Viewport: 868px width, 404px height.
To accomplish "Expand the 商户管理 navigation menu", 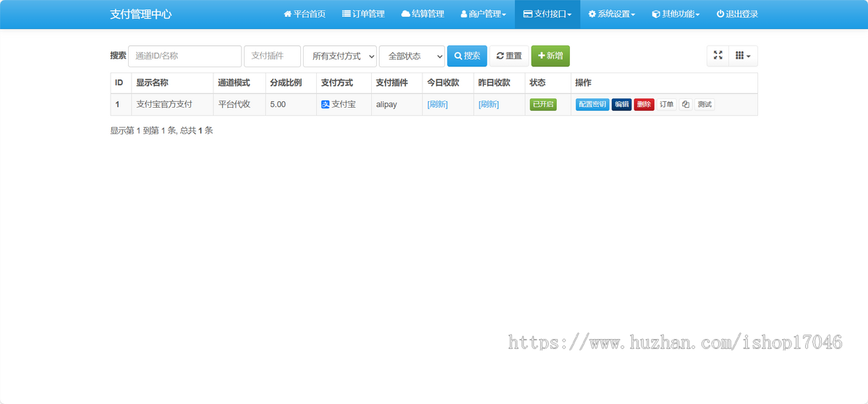I will [483, 14].
